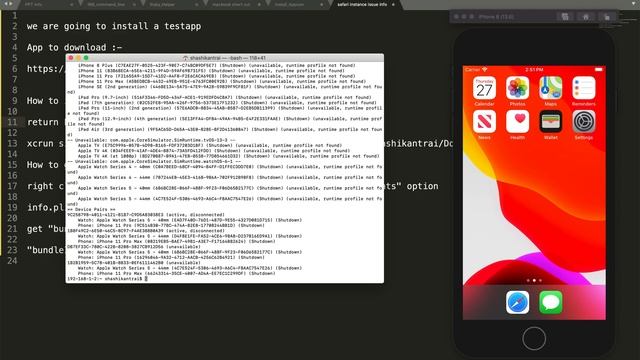Click the 'App to download :-' line
This screenshot has height=360, width=640.
(74, 47)
